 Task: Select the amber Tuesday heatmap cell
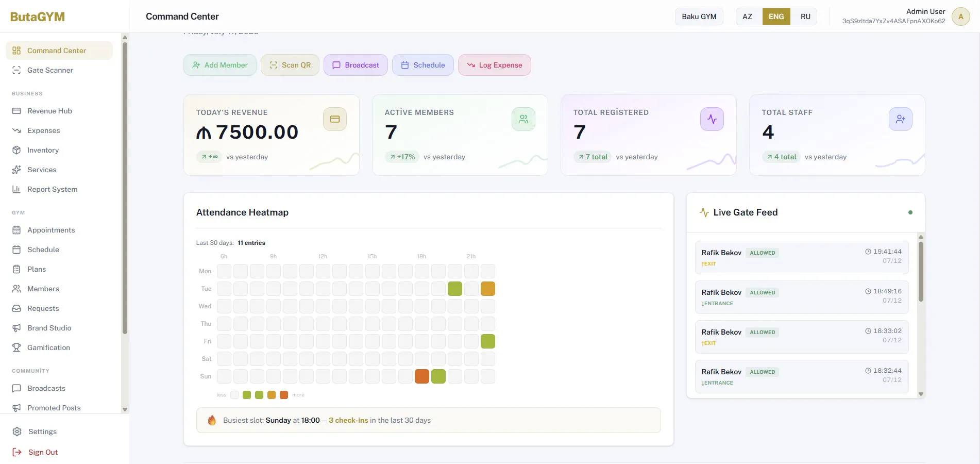pyautogui.click(x=488, y=289)
